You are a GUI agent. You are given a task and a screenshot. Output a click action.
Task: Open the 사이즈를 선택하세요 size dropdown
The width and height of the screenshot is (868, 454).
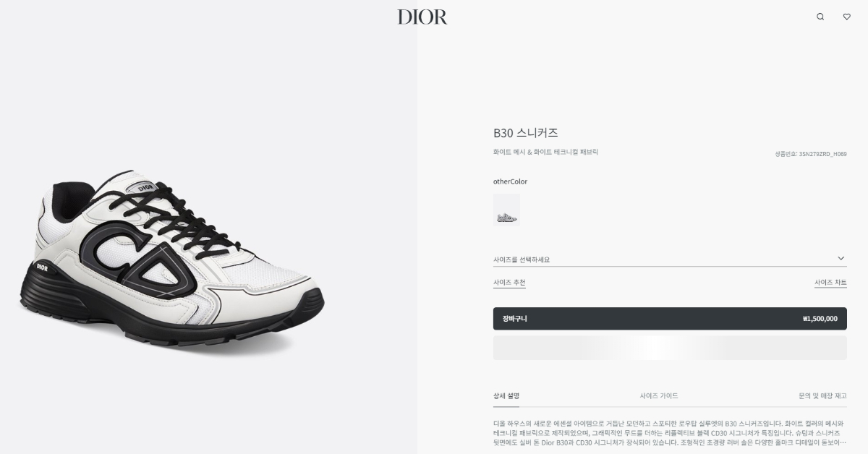(670, 259)
